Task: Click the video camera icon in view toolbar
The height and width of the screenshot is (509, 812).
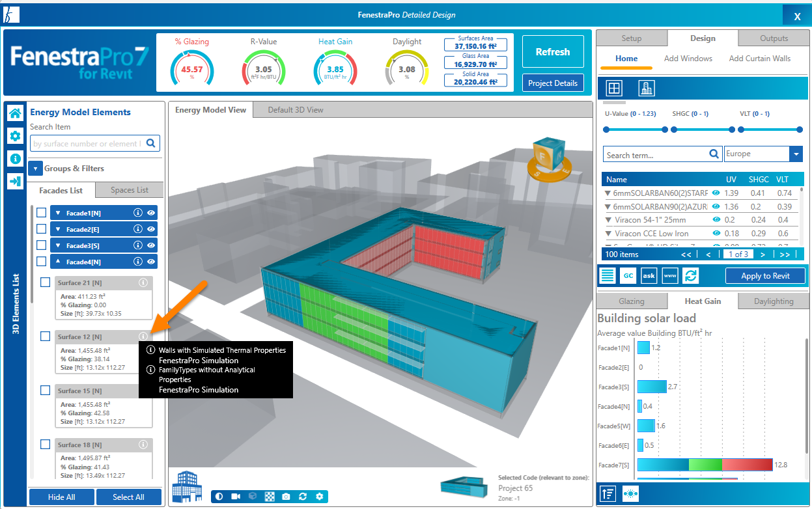Action: (236, 497)
